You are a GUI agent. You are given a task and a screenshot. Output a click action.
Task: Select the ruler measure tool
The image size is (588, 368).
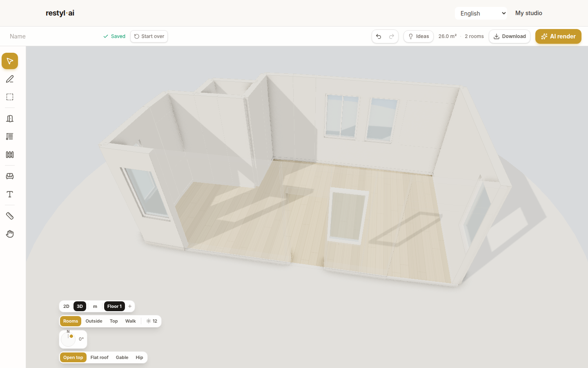click(10, 216)
